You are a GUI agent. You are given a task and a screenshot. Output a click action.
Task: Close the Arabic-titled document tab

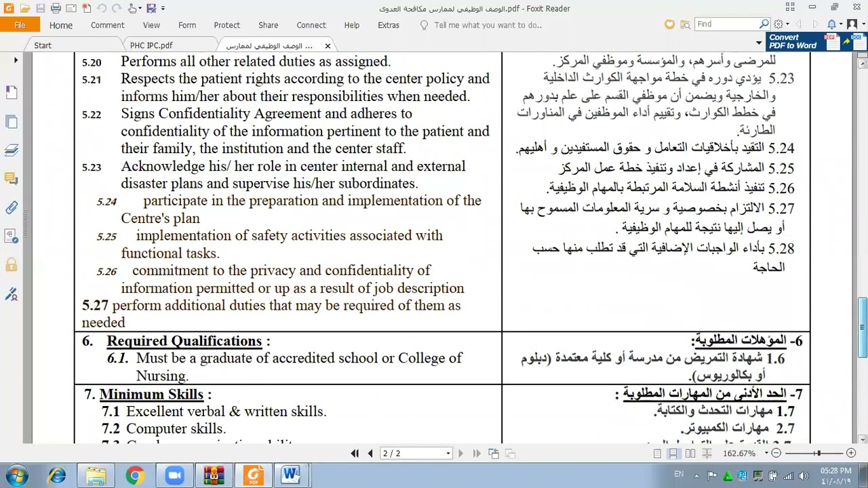coord(328,45)
